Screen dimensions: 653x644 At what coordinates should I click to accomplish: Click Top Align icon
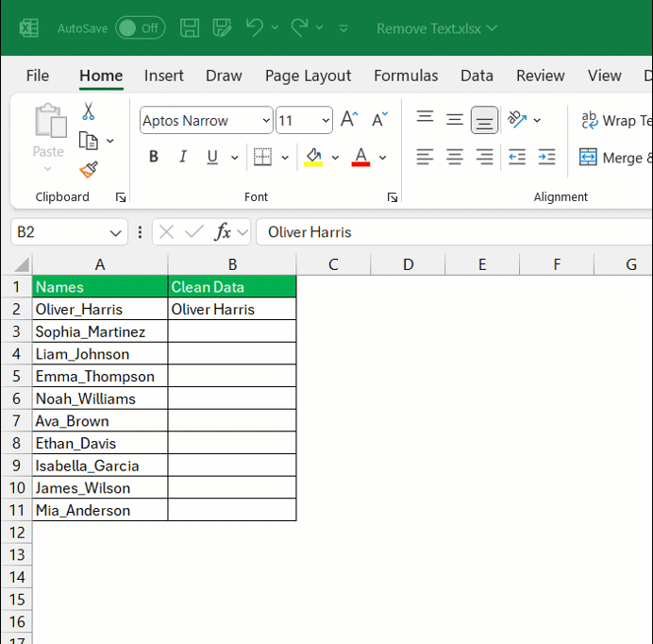coord(425,117)
